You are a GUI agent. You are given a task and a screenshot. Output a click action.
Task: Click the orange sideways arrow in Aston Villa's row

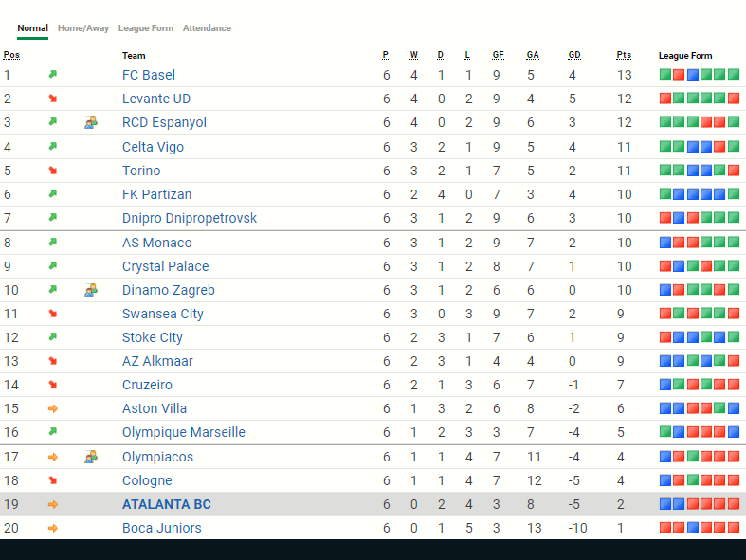pyautogui.click(x=53, y=408)
